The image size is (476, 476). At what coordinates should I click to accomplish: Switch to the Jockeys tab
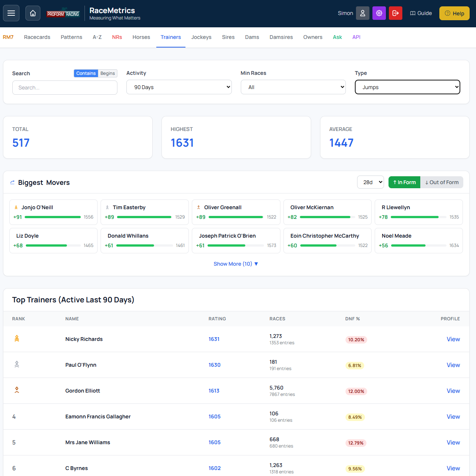[201, 37]
